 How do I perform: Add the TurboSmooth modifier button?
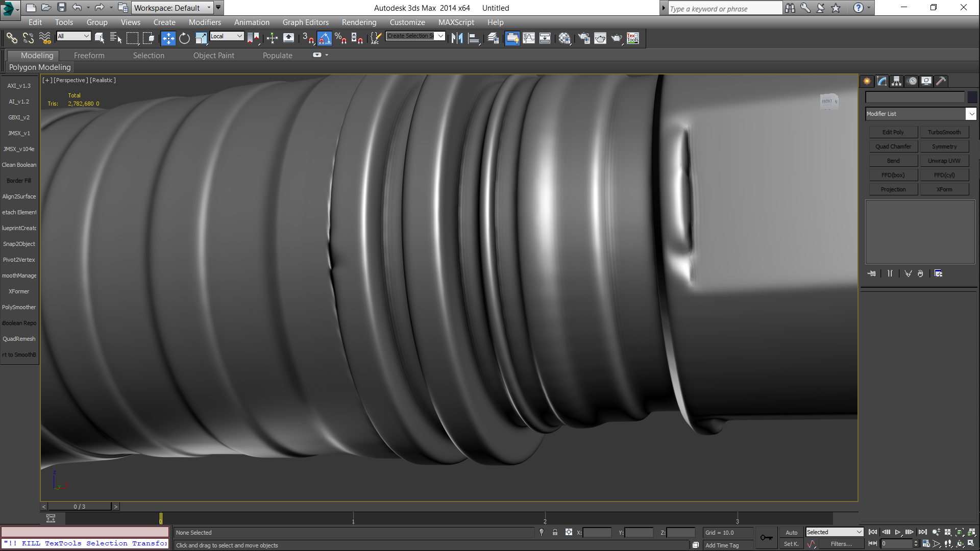click(944, 132)
